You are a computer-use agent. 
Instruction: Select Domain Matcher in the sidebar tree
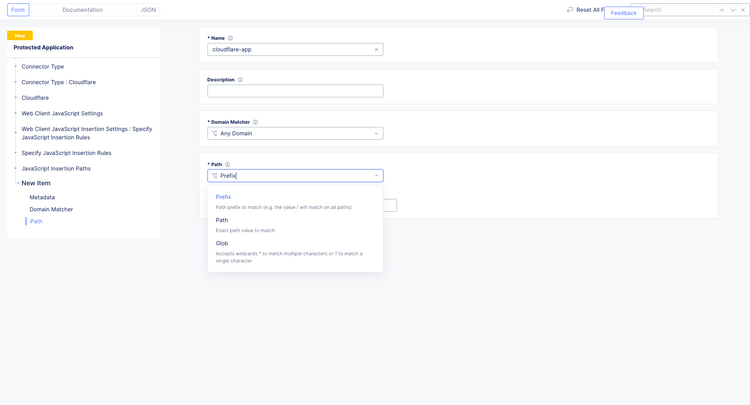click(51, 209)
